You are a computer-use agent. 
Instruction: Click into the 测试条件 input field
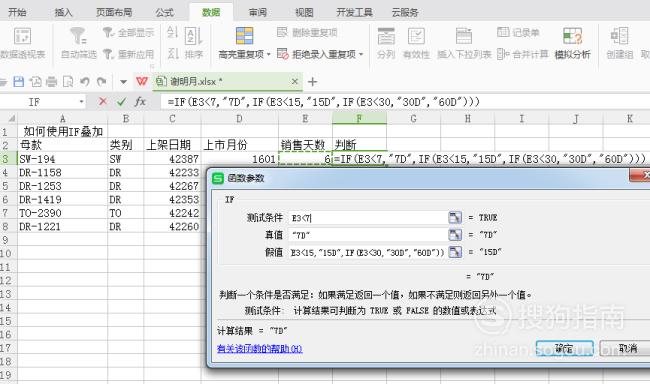click(368, 217)
